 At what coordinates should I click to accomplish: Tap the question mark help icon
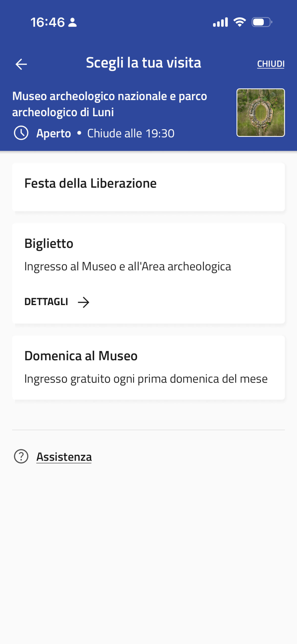click(x=21, y=456)
